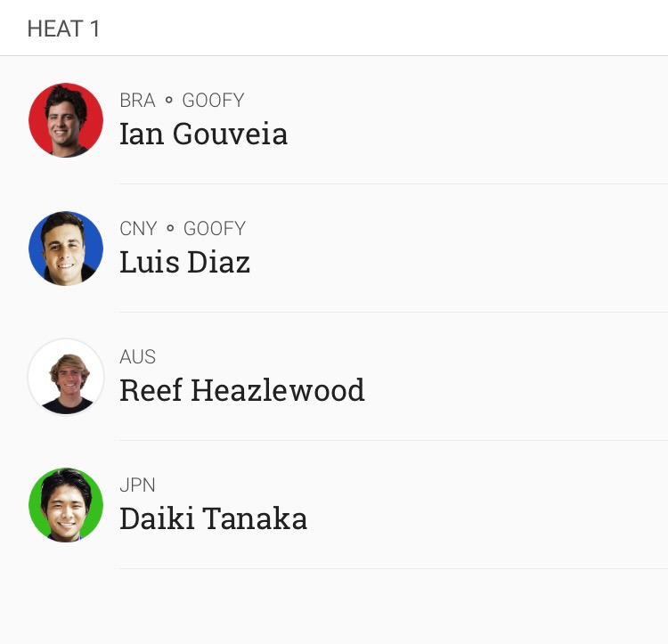
Task: Click GOOFY stance label for Ian Gouveia
Action: point(213,101)
